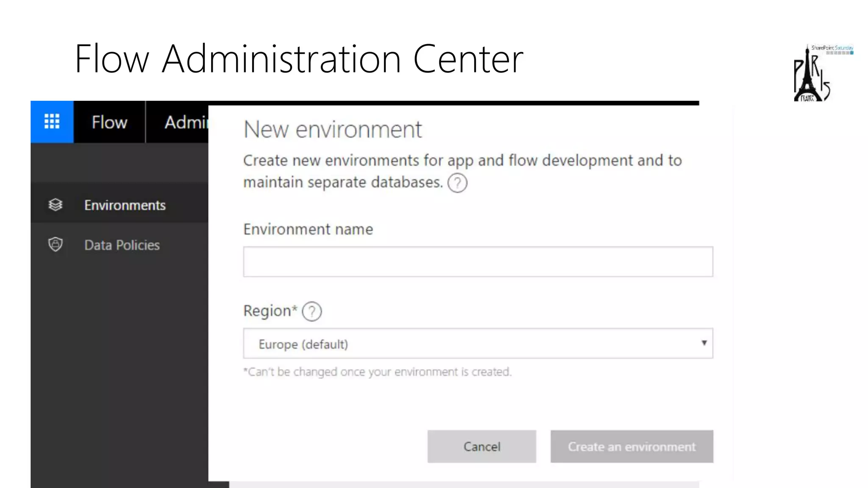Focus the Environment name text field
The width and height of the screenshot is (868, 488).
(478, 262)
